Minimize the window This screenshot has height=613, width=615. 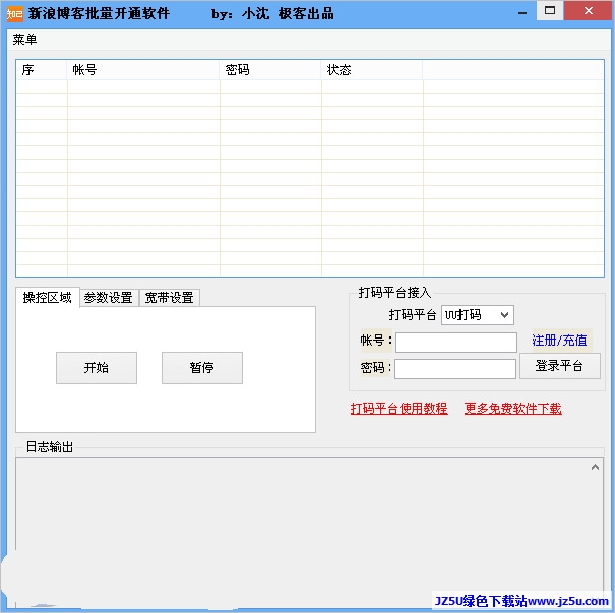[x=522, y=13]
